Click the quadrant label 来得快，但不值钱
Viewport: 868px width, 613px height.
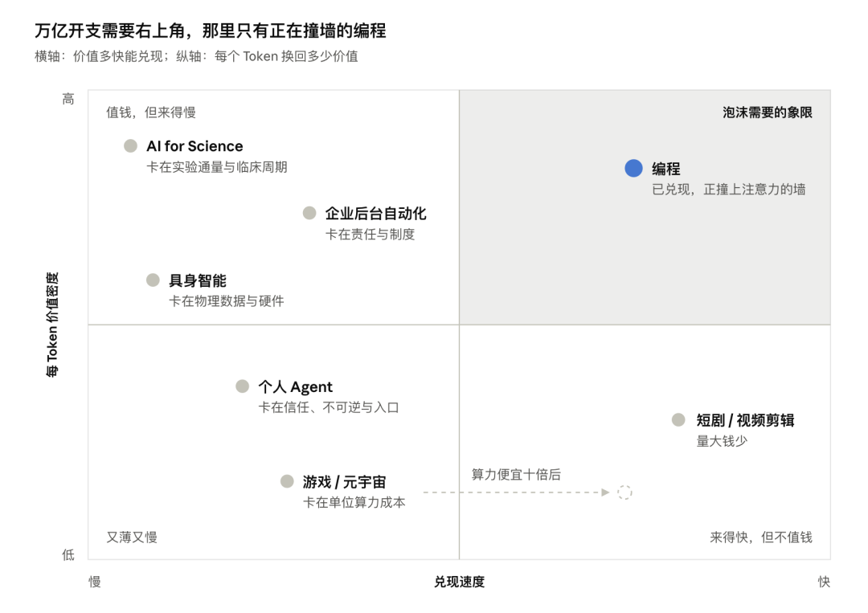(x=761, y=537)
